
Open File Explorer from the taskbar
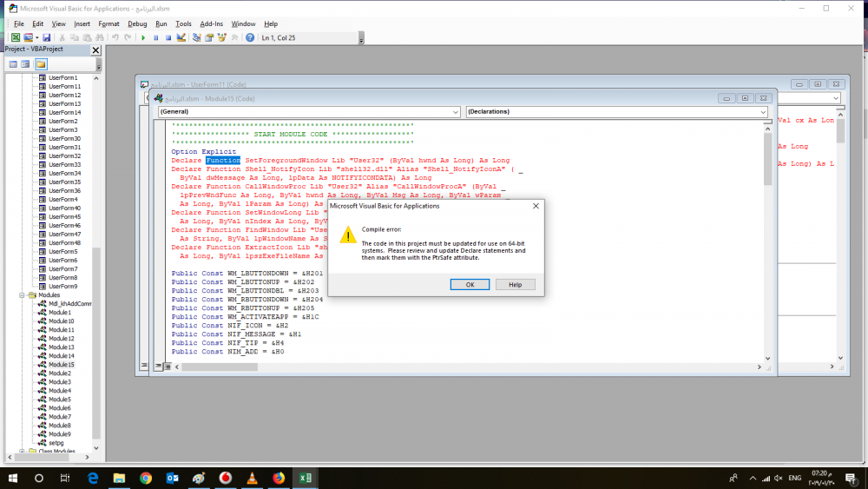[119, 478]
